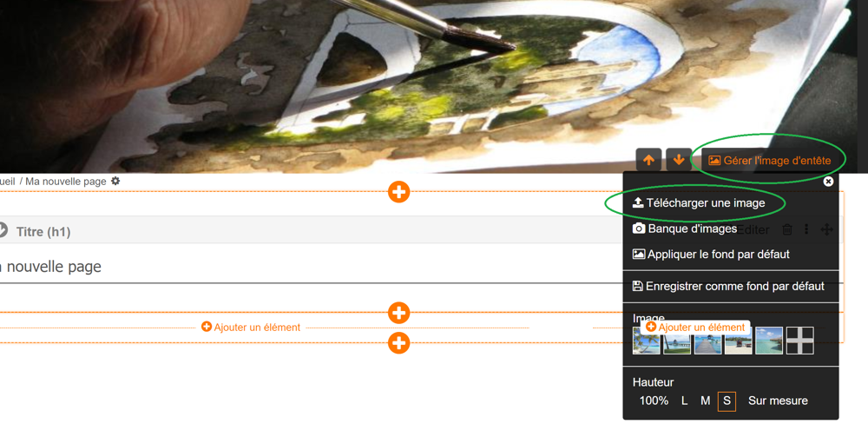
Task: Open Banque d'images
Action: click(x=684, y=229)
